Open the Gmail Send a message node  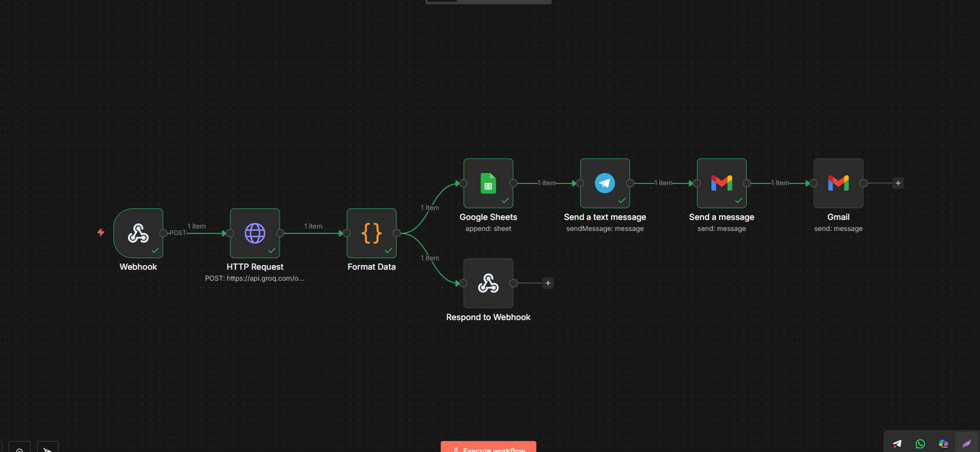coord(721,183)
